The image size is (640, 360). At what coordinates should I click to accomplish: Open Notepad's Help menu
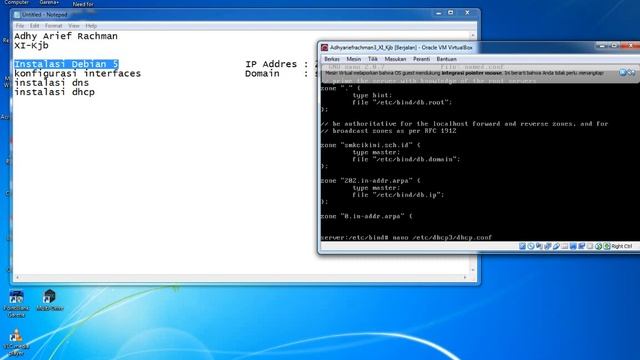pyautogui.click(x=91, y=26)
